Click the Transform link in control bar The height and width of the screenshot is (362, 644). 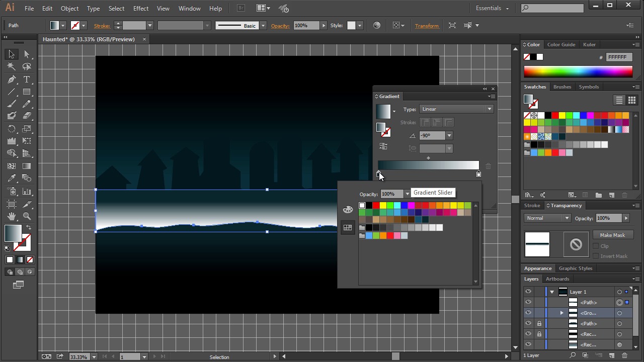click(427, 26)
